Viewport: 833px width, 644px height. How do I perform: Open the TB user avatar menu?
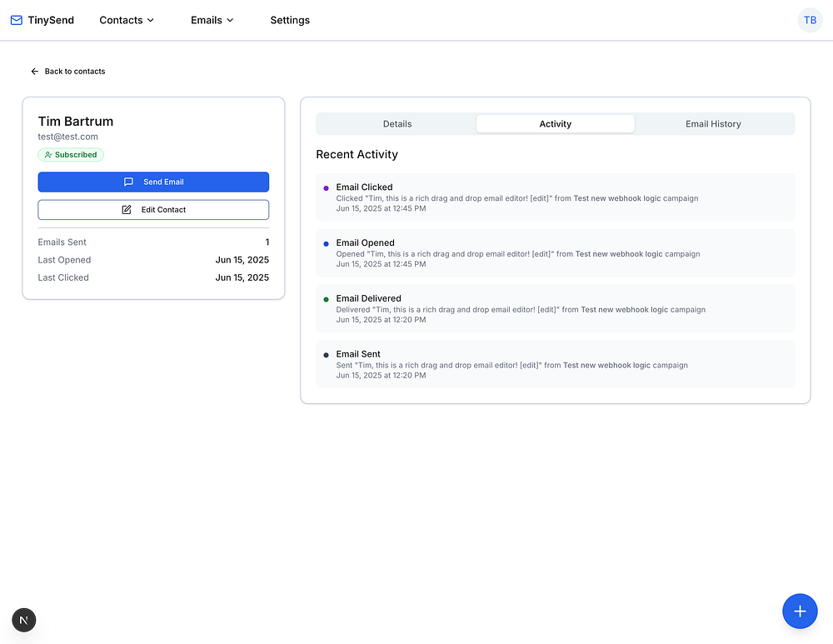click(810, 20)
